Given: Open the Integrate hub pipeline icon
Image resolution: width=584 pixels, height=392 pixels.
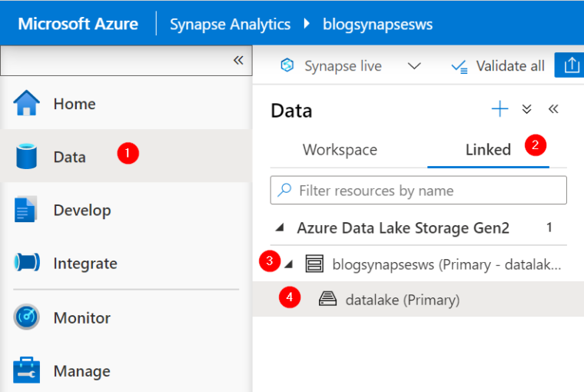Looking at the screenshot, I should [27, 262].
